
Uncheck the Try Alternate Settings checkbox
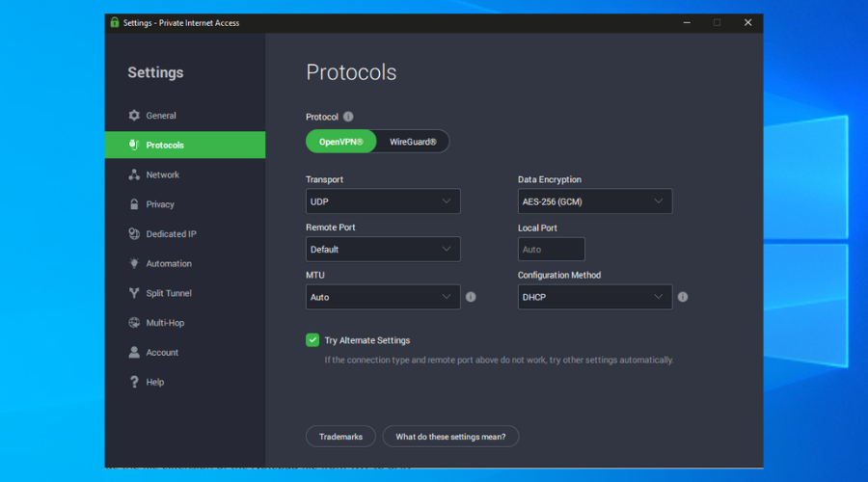pyautogui.click(x=312, y=339)
